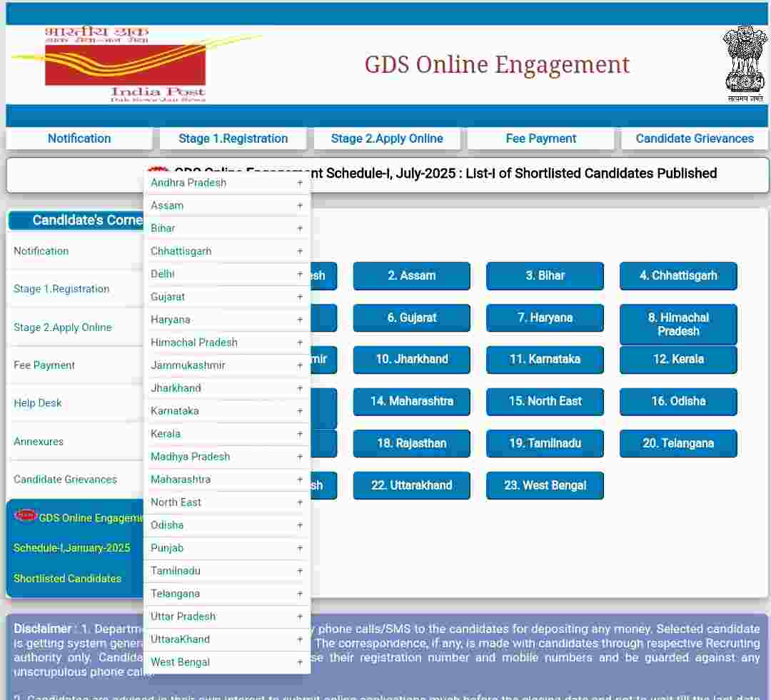Open Shortlisted Candidates link

pos(67,579)
